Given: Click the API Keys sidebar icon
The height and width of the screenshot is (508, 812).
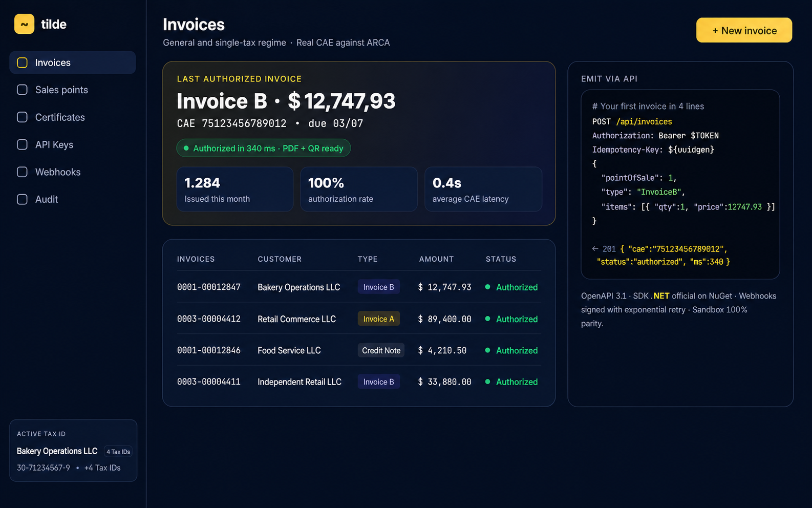Looking at the screenshot, I should (22, 144).
